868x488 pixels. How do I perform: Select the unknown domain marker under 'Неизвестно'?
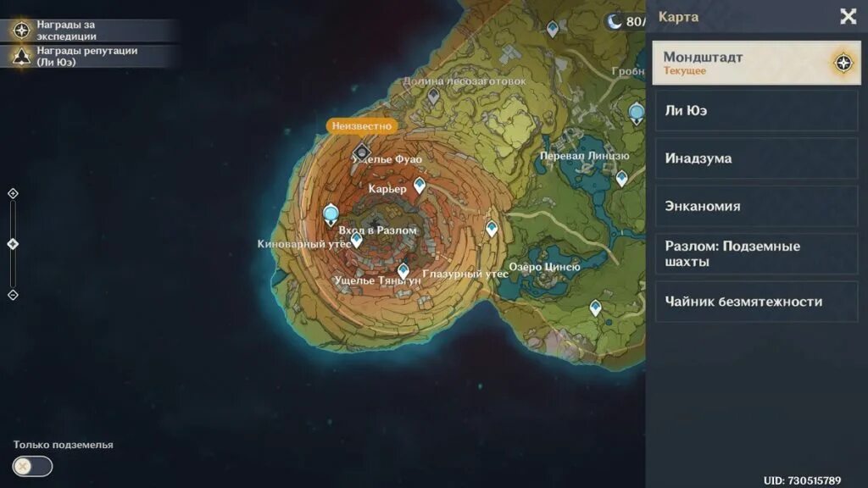[362, 152]
